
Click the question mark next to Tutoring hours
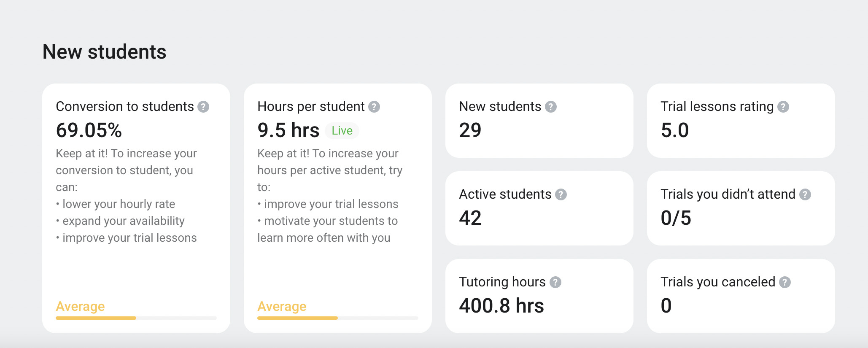point(555,282)
